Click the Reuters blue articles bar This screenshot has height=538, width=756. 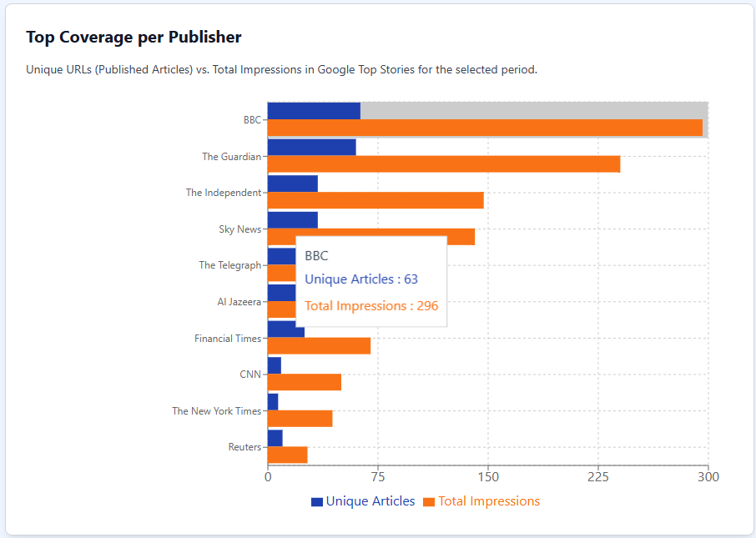pyautogui.click(x=275, y=438)
